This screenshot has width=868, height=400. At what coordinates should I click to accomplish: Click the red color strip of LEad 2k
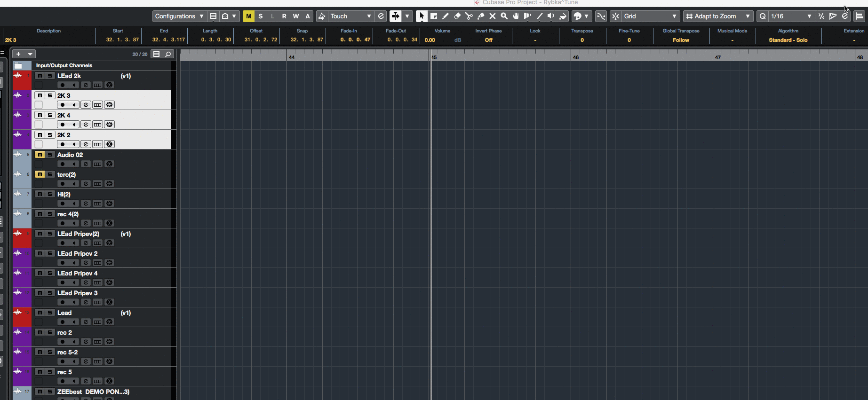(x=22, y=80)
